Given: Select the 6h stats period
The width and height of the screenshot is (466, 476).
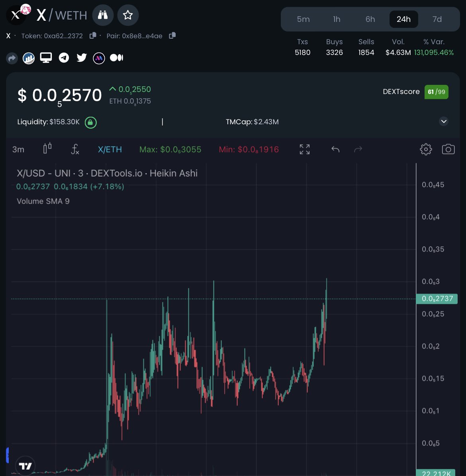Looking at the screenshot, I should 370,19.
